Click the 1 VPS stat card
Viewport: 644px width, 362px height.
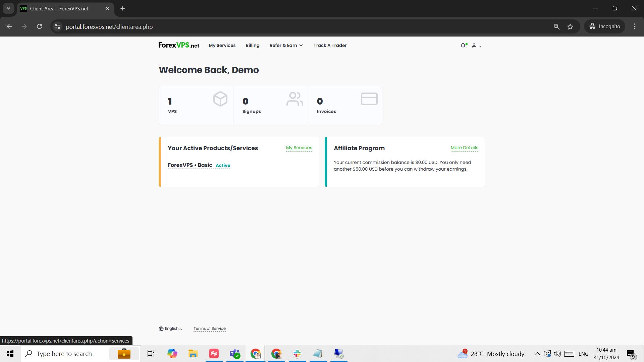coord(196,105)
